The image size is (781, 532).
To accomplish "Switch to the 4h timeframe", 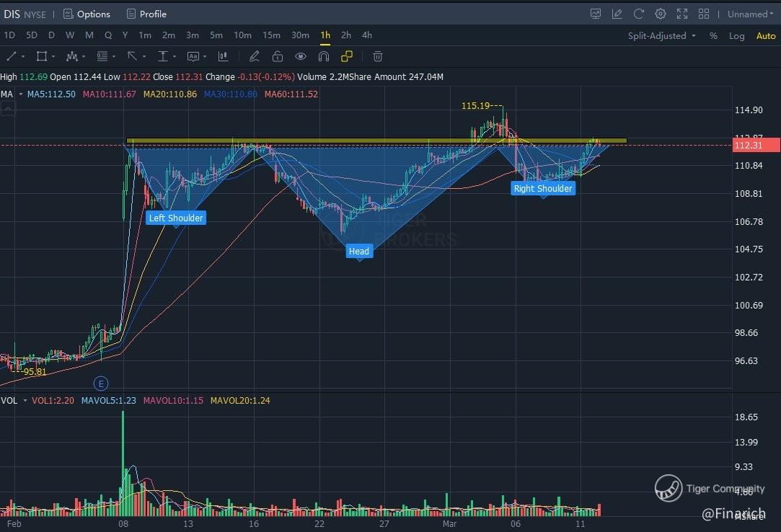I will tap(367, 35).
